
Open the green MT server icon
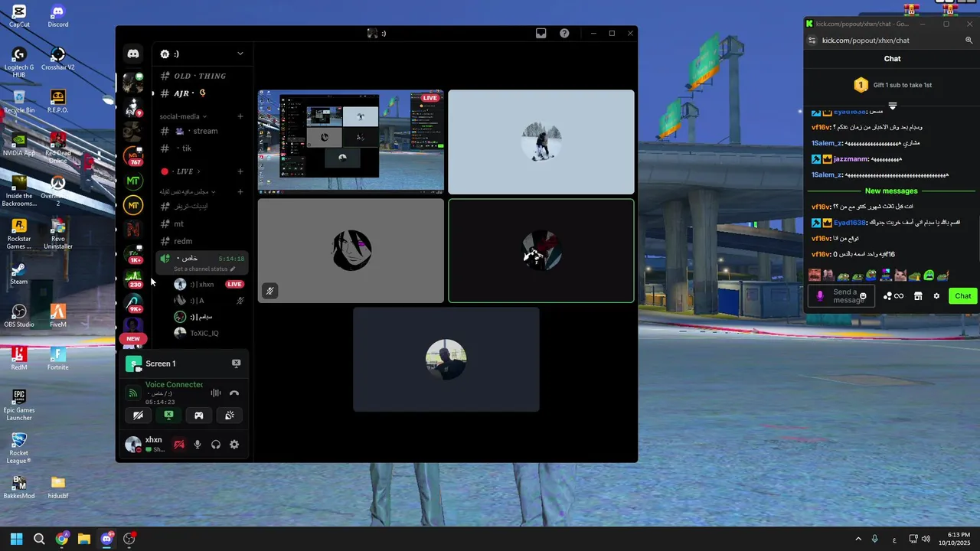pos(133,181)
